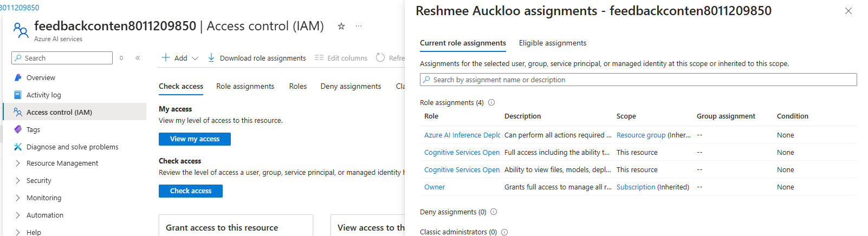Open Cognitive Services OpenAI role for viewing files
This screenshot has width=868, height=236.
click(462, 169)
